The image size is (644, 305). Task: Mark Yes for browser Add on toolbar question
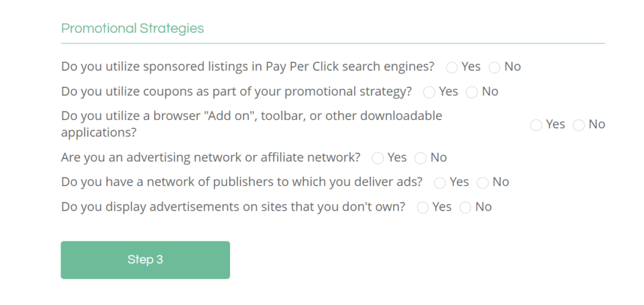pyautogui.click(x=536, y=125)
